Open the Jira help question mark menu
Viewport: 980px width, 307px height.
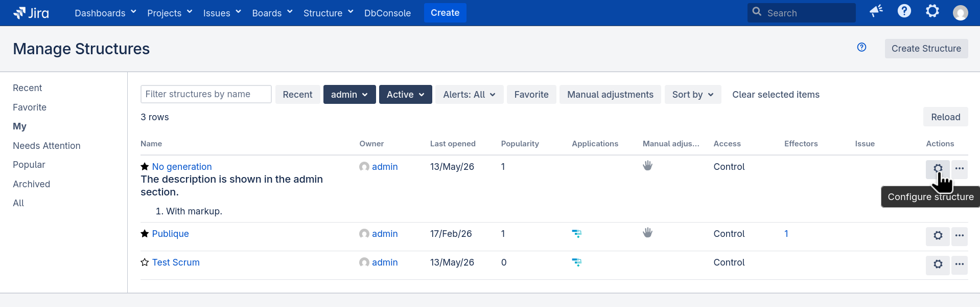click(x=904, y=11)
